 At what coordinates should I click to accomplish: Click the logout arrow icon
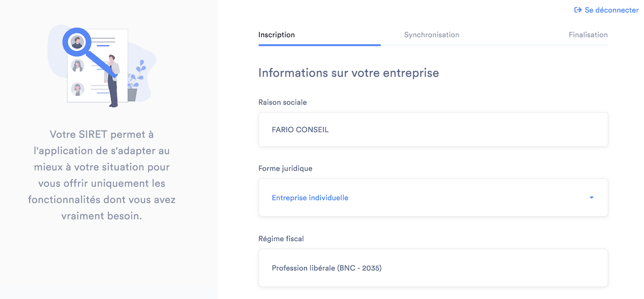click(578, 10)
